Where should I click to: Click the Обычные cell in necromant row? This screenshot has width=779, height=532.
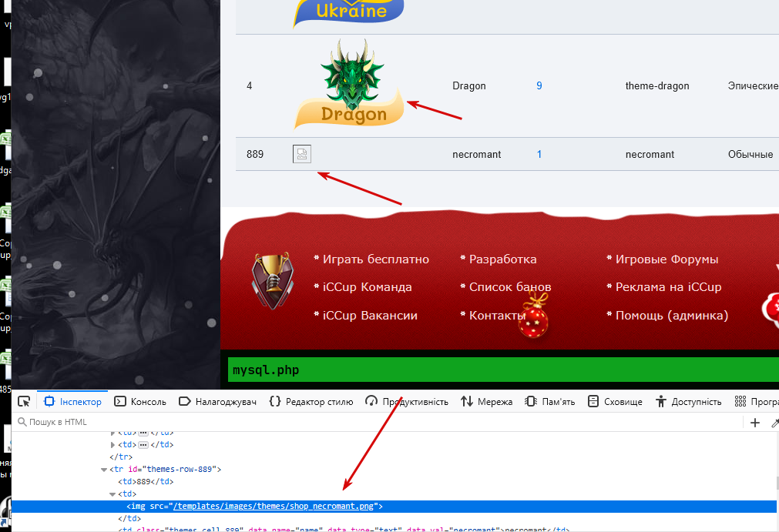(x=750, y=154)
